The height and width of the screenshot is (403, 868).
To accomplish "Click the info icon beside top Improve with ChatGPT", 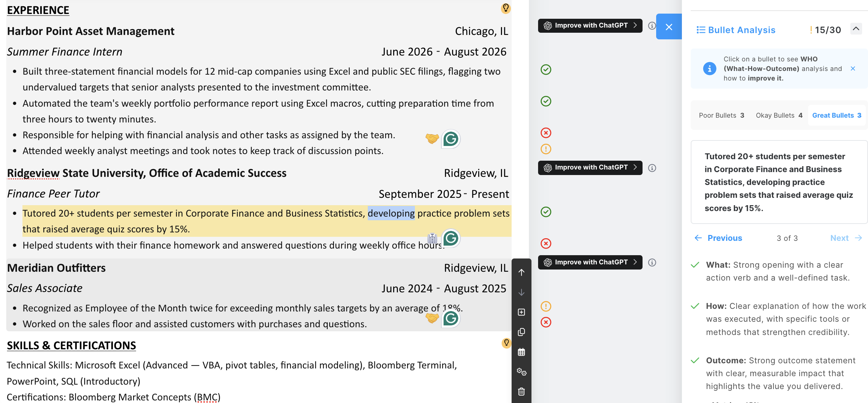I will pos(652,26).
